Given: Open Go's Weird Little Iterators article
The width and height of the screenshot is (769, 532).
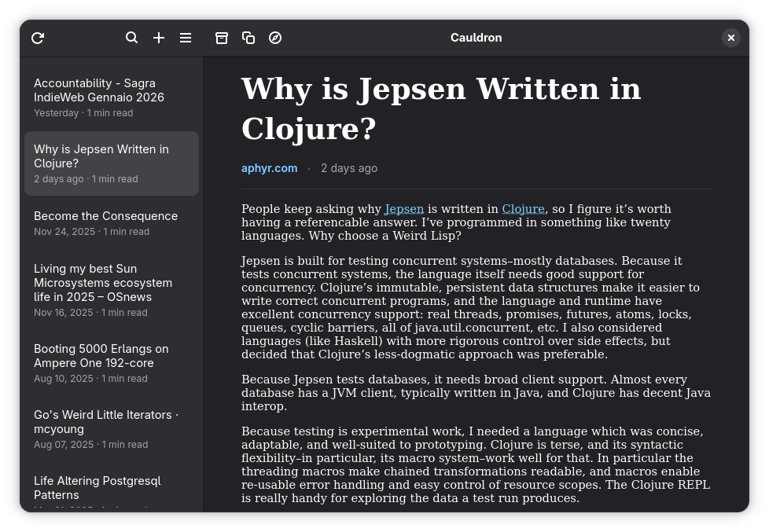Looking at the screenshot, I should (112, 429).
